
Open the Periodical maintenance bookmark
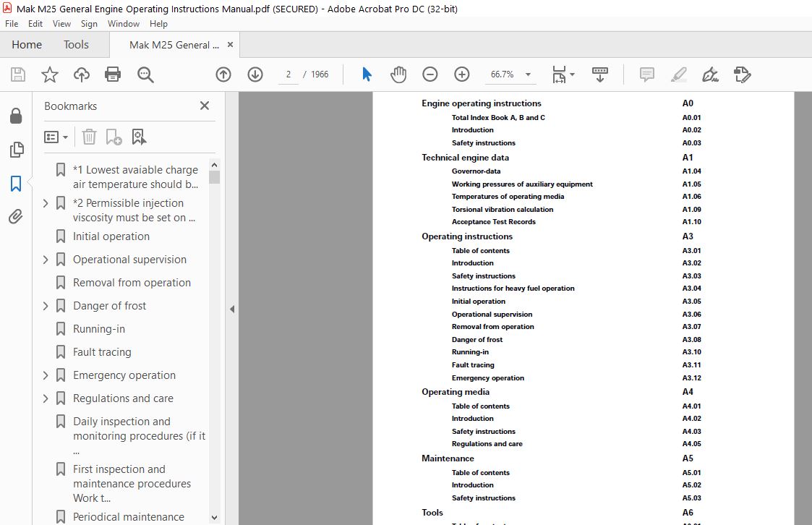pyautogui.click(x=129, y=517)
